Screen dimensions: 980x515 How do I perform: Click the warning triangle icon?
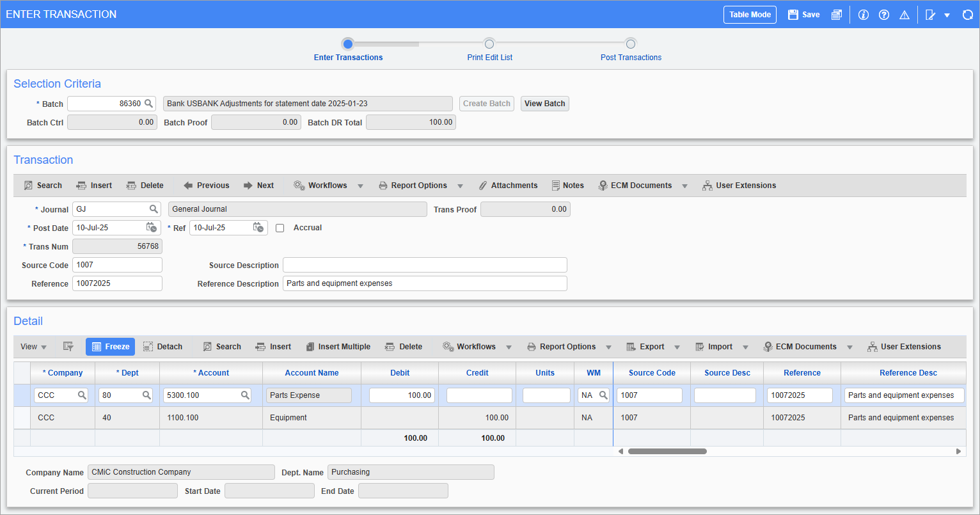point(904,15)
